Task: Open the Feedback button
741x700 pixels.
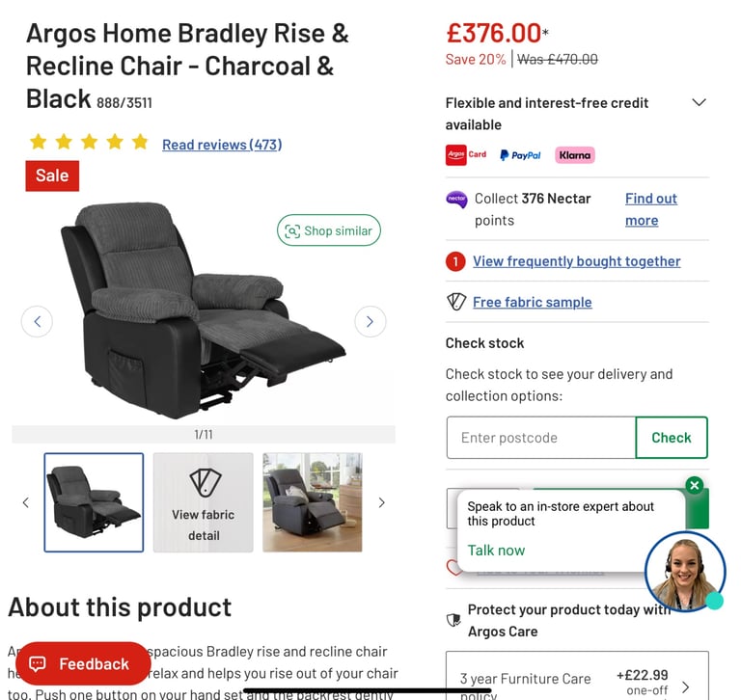Action: (x=83, y=663)
